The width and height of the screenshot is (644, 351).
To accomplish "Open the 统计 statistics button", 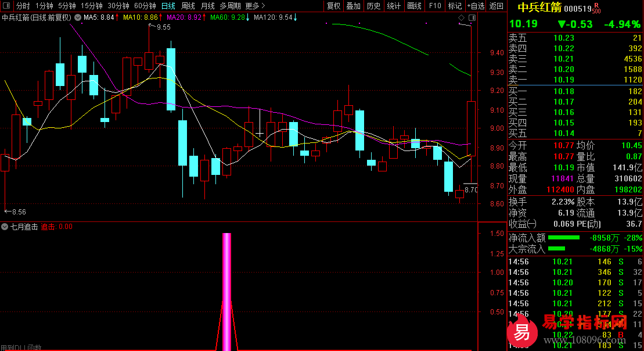I will coord(394,6).
